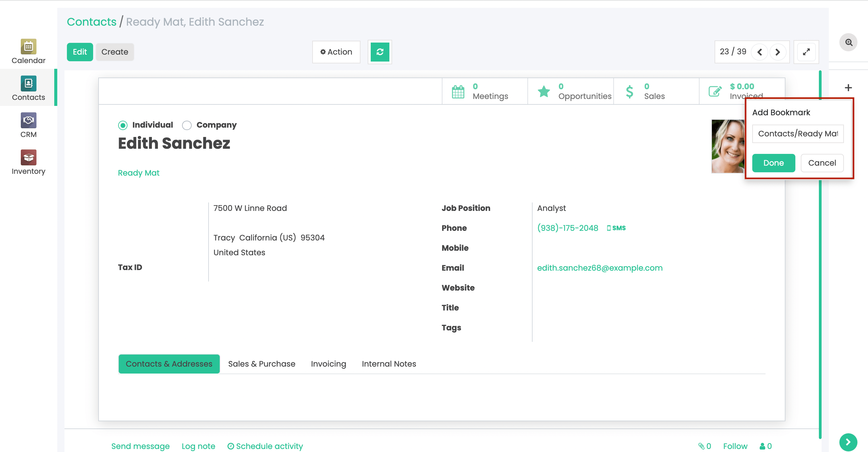This screenshot has height=452, width=868.
Task: Switch to the Internal Notes tab
Action: pyautogui.click(x=388, y=364)
